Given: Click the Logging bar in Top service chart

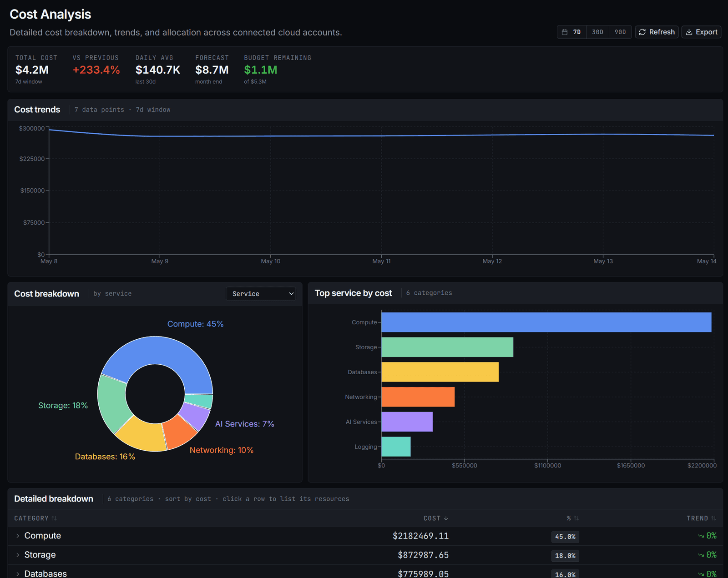Looking at the screenshot, I should tap(396, 447).
